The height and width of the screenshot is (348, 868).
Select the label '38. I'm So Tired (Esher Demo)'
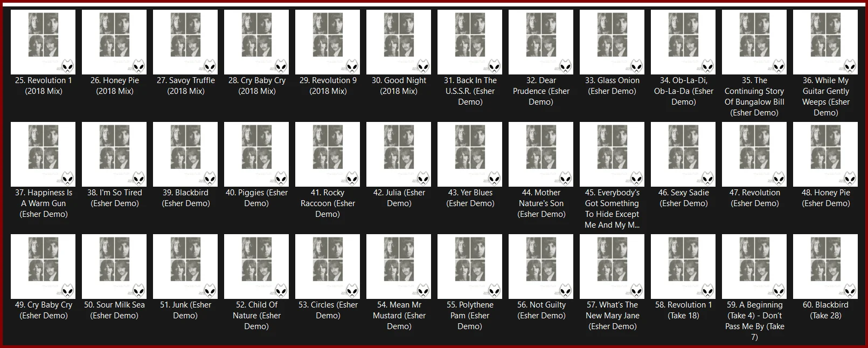click(x=115, y=198)
